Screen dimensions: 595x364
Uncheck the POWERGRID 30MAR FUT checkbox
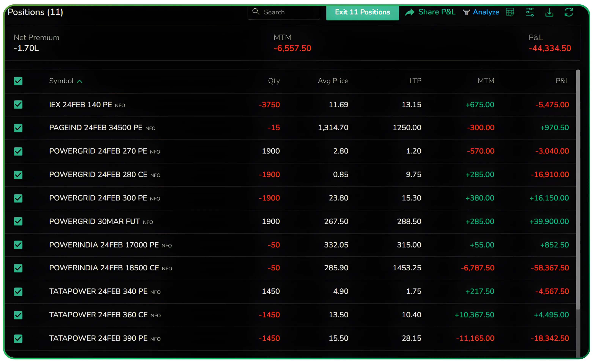(18, 221)
